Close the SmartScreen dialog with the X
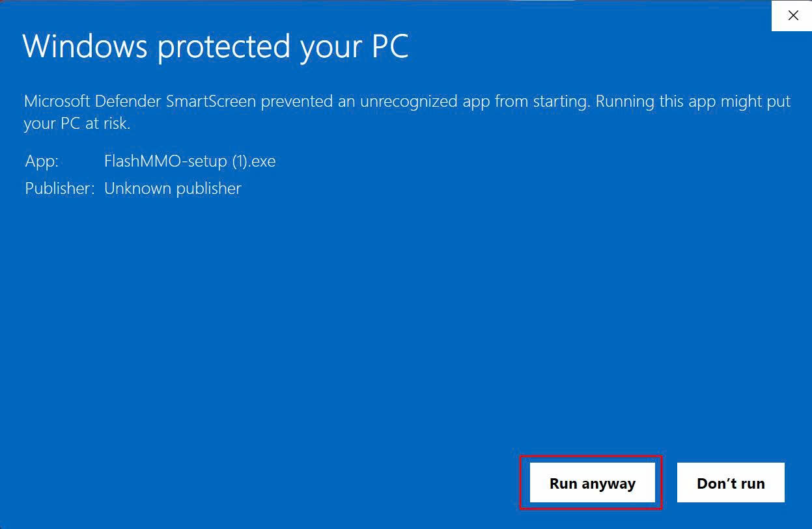Screen dimensions: 812x529 coord(792,16)
